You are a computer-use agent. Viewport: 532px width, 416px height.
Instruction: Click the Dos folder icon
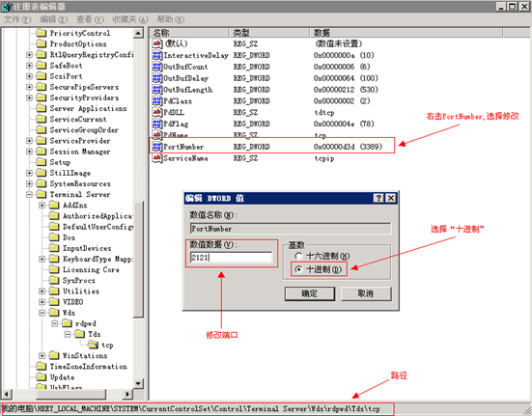[x=54, y=237]
